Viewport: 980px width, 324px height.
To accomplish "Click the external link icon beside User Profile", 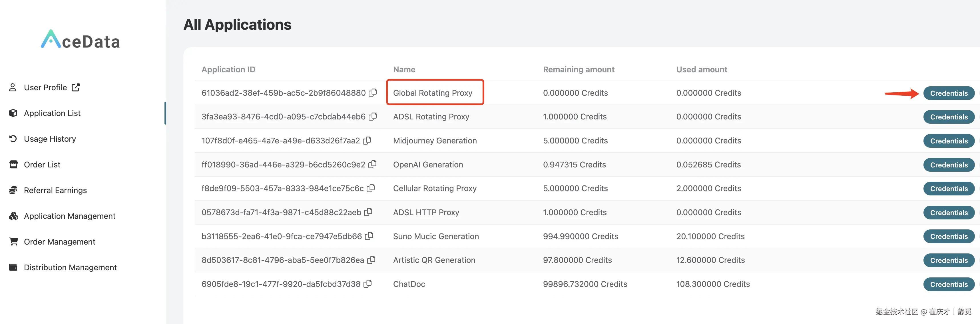I will point(76,87).
